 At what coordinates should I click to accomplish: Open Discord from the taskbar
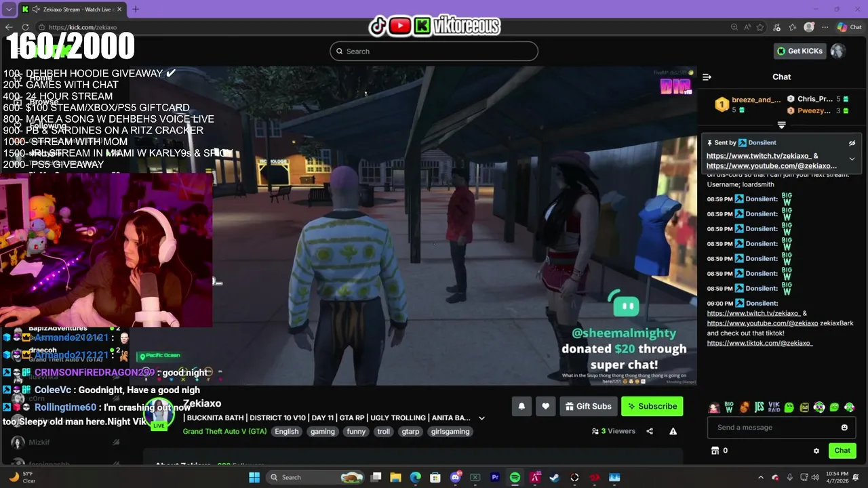pos(456,477)
